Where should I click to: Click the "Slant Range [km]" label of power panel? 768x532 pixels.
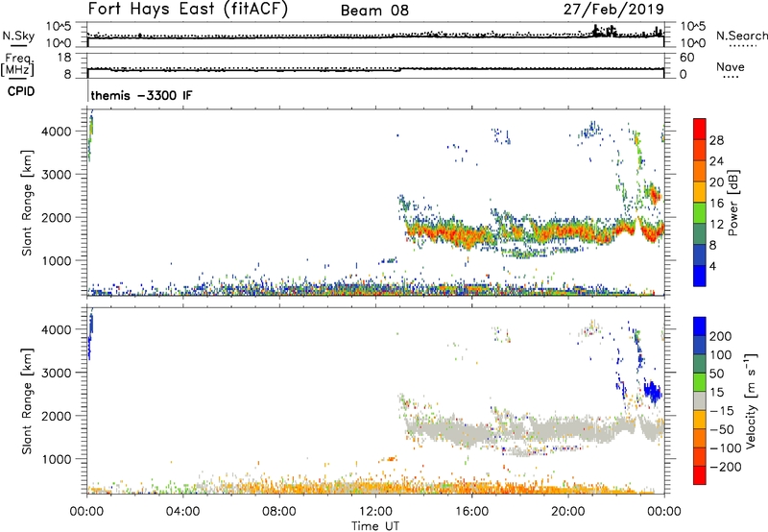(27, 203)
